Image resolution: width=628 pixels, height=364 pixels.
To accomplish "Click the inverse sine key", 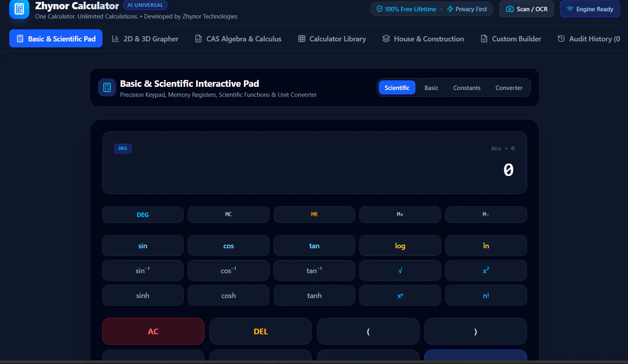I will pyautogui.click(x=143, y=270).
